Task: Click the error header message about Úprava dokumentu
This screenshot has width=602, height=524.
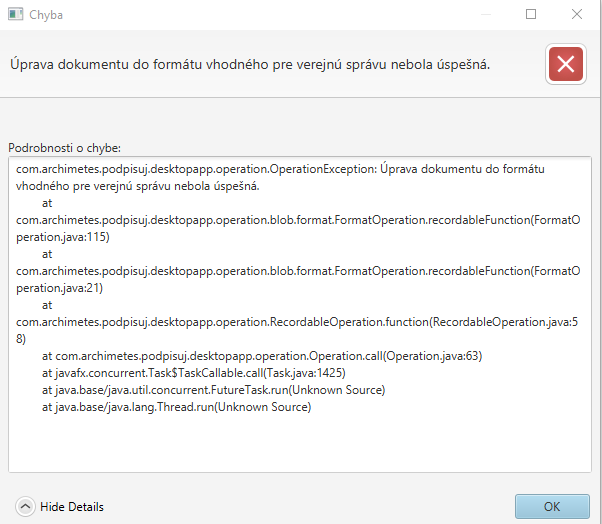Action: (250, 64)
